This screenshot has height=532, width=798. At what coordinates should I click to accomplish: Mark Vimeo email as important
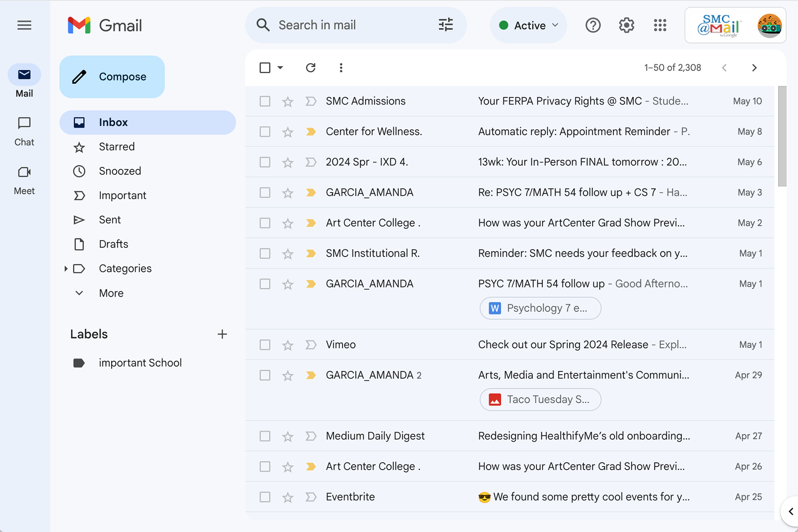311,345
